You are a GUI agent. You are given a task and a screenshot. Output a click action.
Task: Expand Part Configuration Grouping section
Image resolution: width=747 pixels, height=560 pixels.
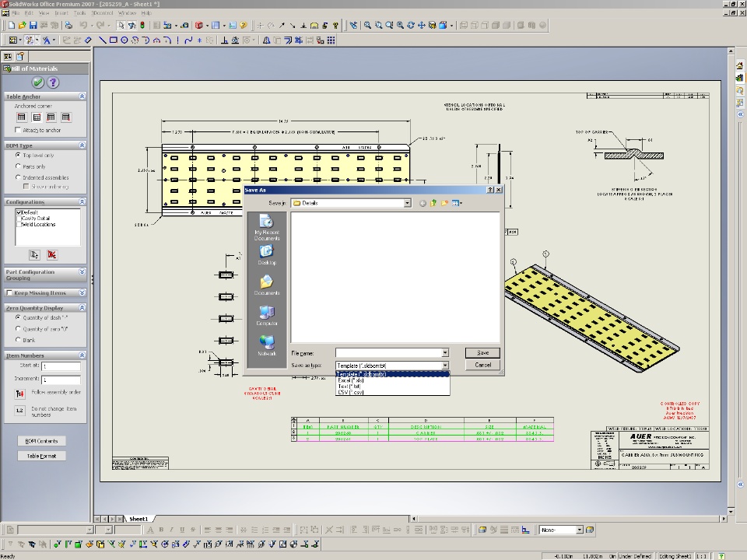click(x=82, y=272)
